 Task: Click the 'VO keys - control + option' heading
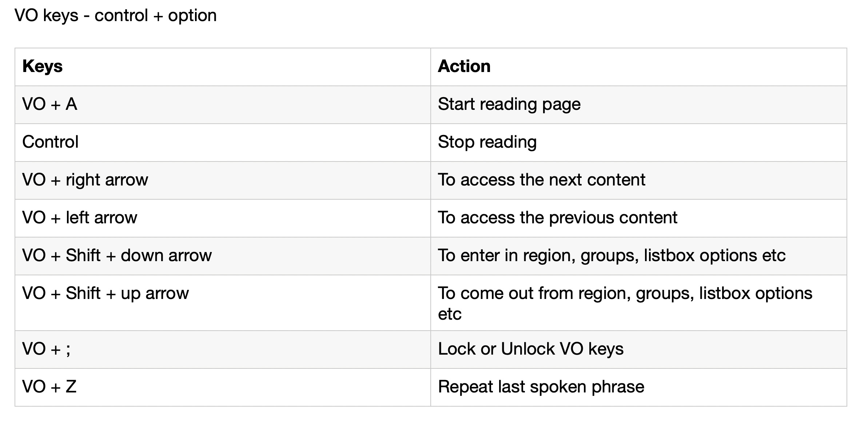pyautogui.click(x=115, y=16)
